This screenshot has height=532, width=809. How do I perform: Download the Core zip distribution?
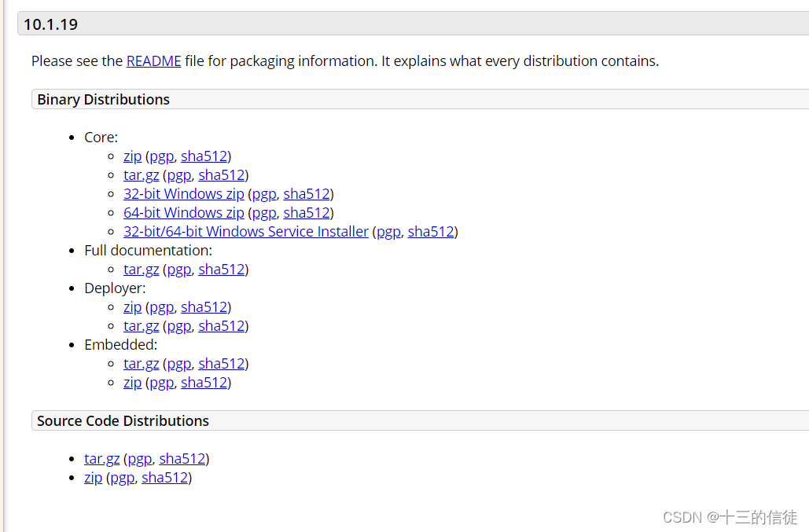132,156
